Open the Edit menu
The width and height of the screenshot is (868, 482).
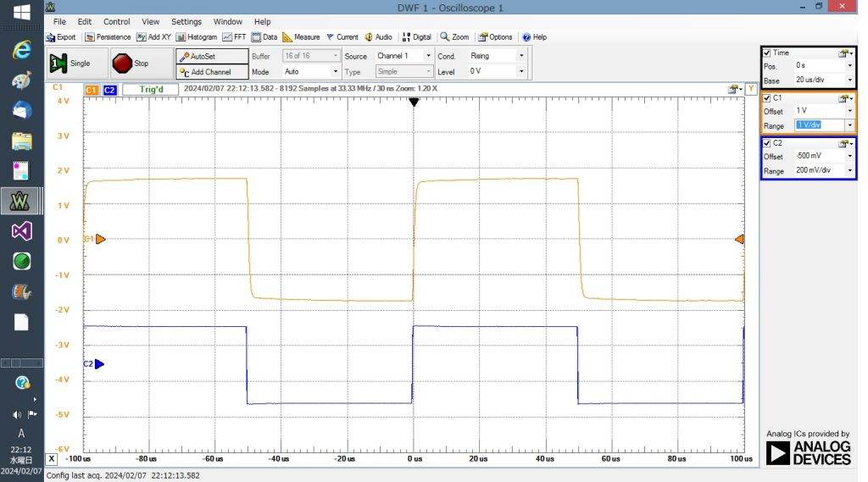pos(84,21)
